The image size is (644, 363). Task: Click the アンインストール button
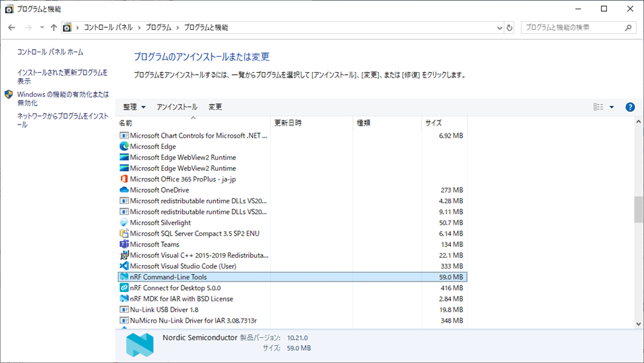pyautogui.click(x=177, y=107)
